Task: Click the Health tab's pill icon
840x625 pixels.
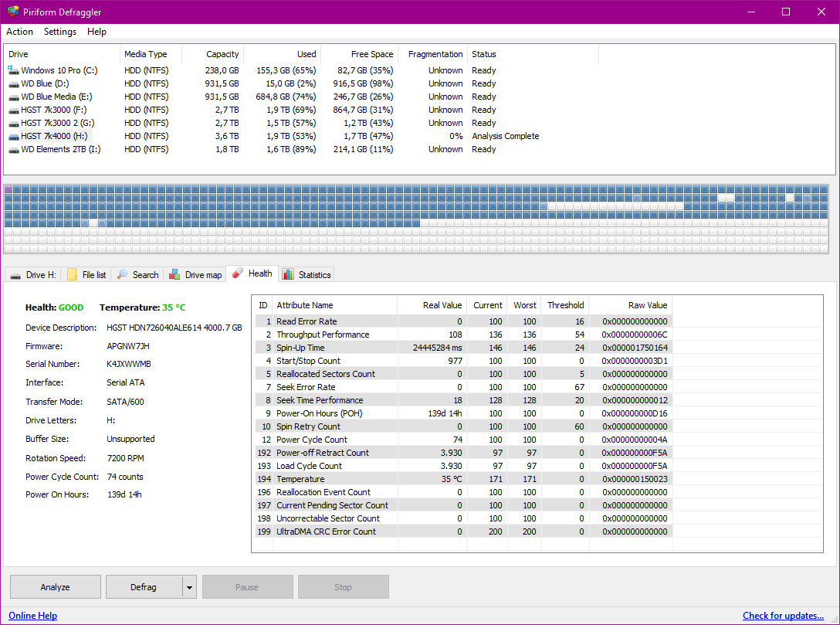Action: (238, 273)
